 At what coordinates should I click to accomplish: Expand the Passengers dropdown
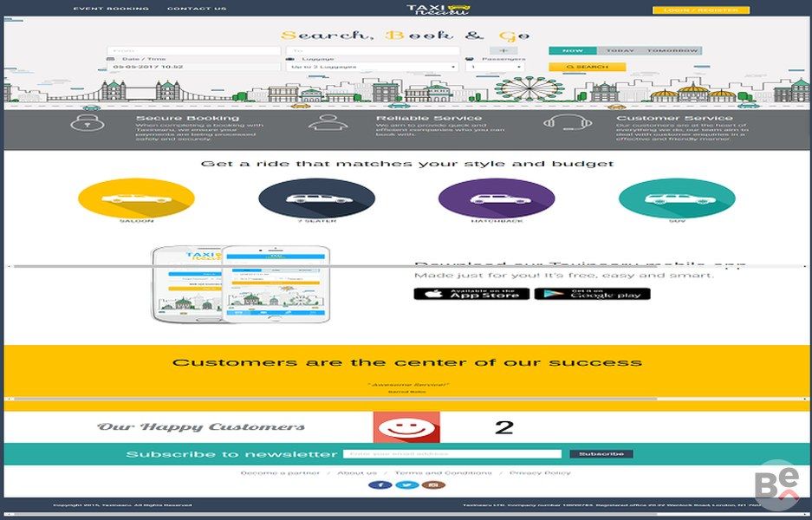coord(494,67)
